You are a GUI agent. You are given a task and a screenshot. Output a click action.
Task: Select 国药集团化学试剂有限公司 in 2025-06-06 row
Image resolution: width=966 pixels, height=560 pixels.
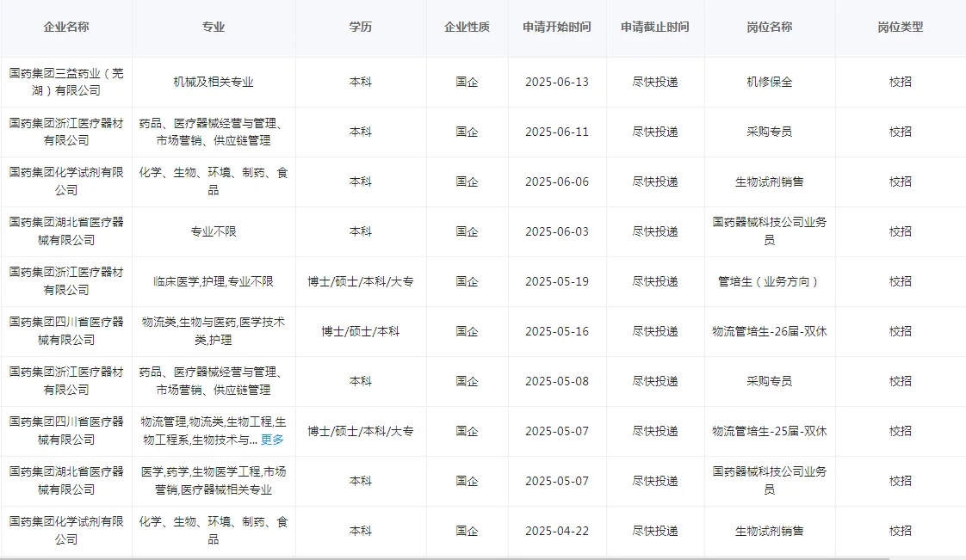tap(66, 182)
